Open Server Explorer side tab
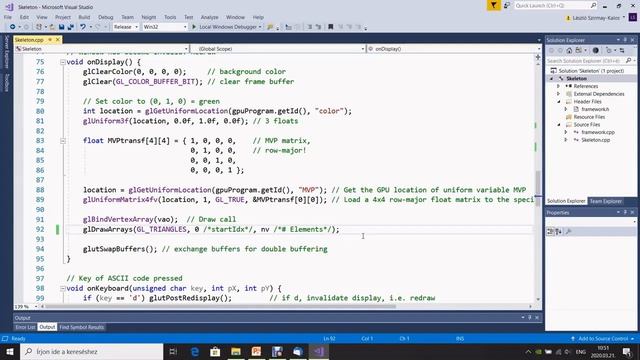 7,51
